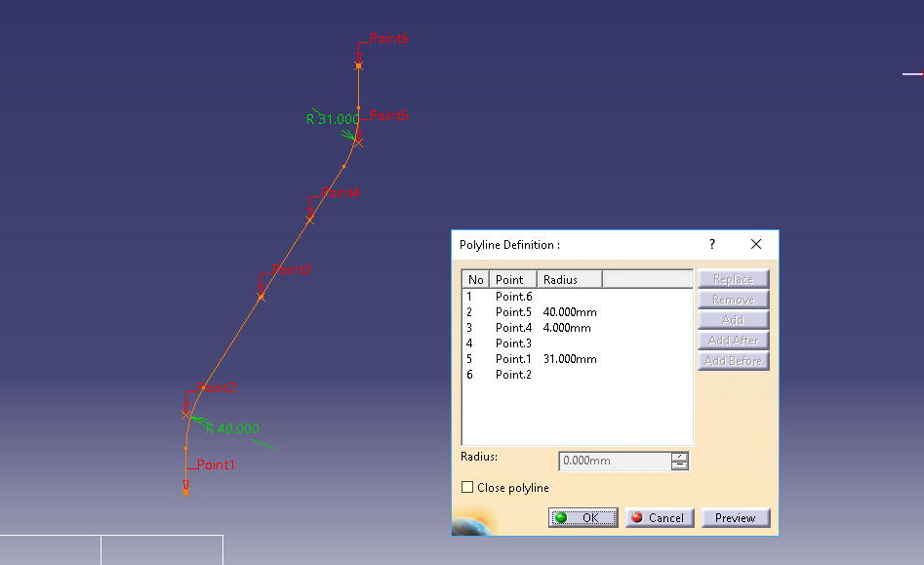Select the Point.6 row in the list

coord(577,297)
